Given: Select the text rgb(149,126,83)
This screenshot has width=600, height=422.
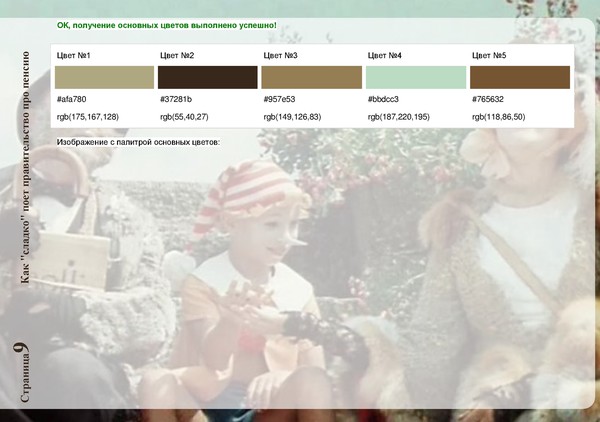Looking at the screenshot, I should (292, 117).
